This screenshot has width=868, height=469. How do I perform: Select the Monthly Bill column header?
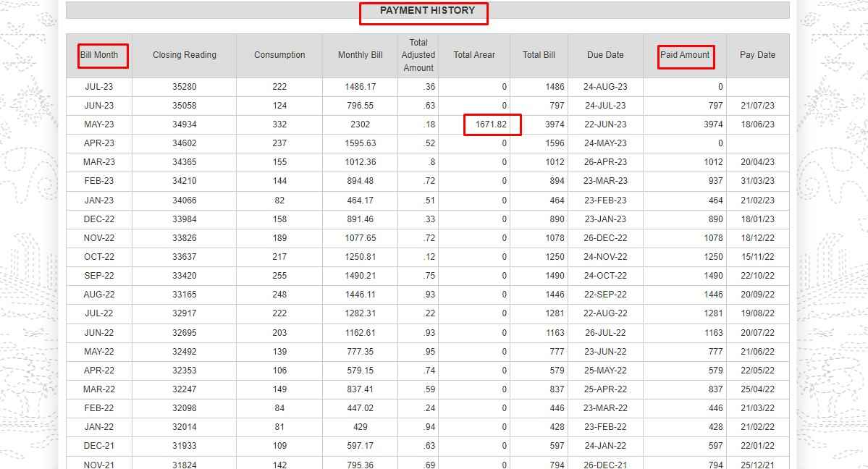tap(360, 55)
